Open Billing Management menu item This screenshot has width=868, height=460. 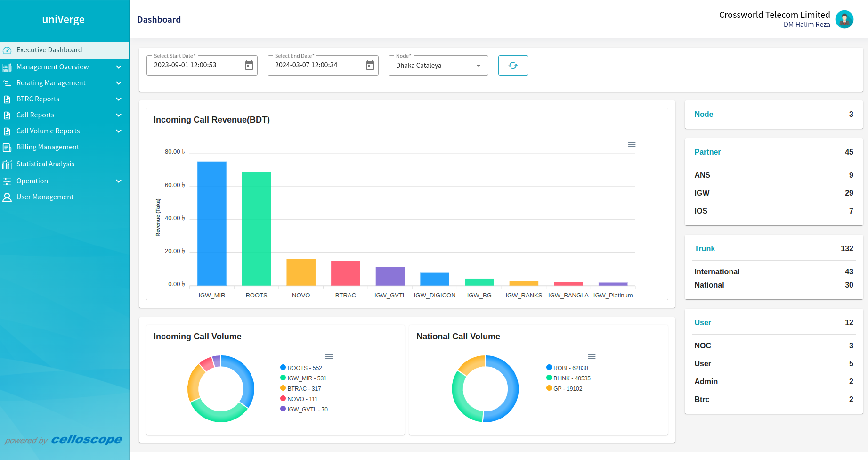pos(65,148)
